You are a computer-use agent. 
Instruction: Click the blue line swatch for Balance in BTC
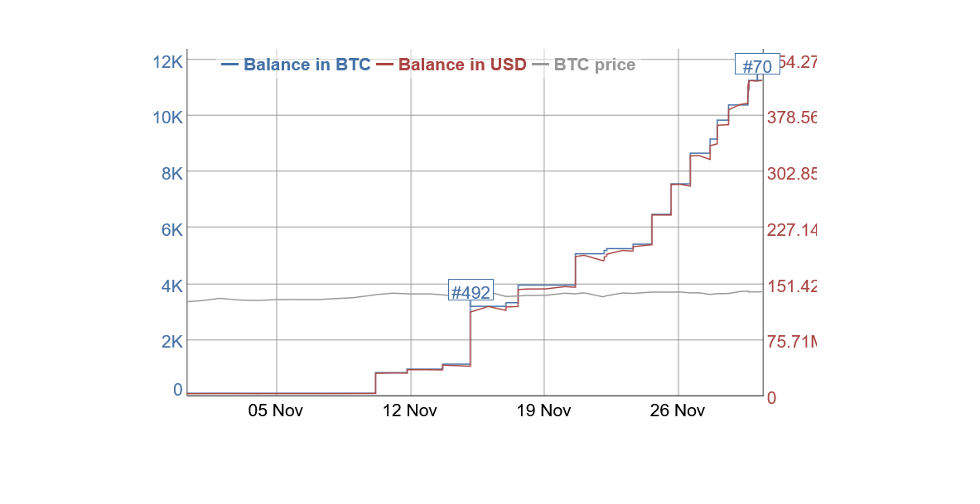coord(230,65)
